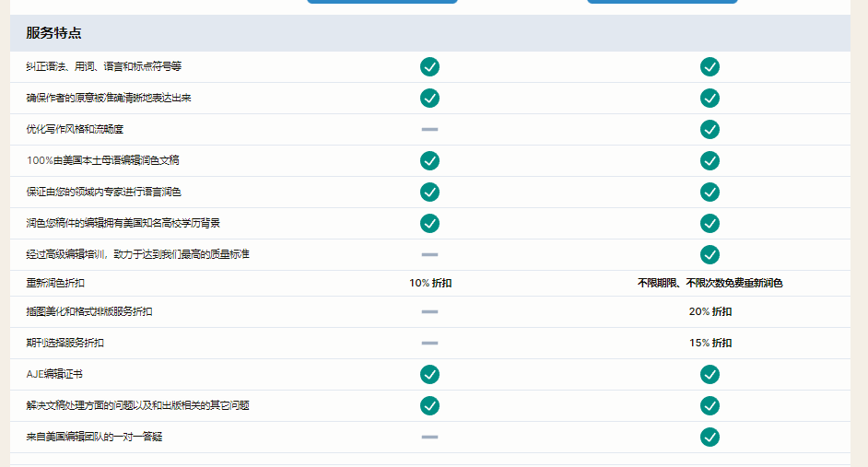868x467 pixels.
Task: Click the dash icon in 期刊选择服务折扣 row
Action: tap(429, 343)
